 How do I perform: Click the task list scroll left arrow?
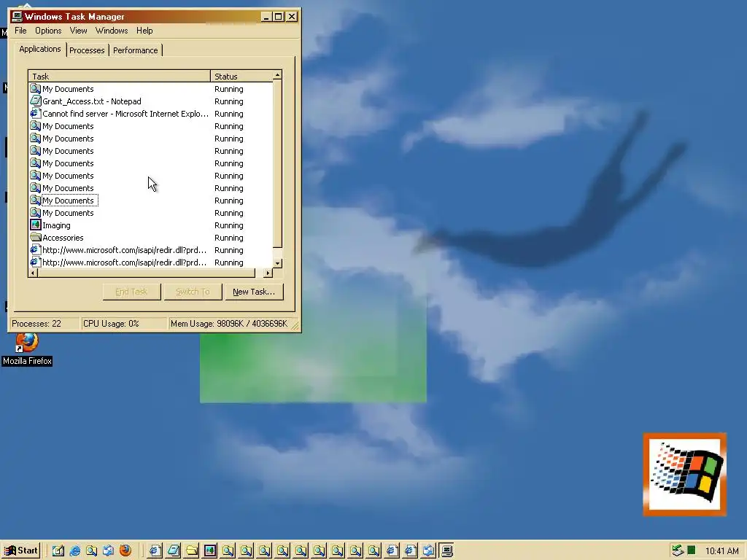pyautogui.click(x=33, y=273)
